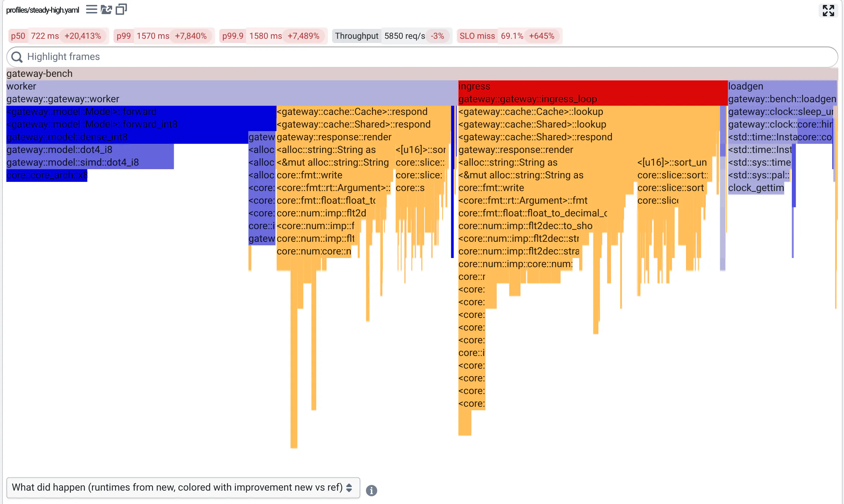Click the profiles/steady-high.yaml title
The width and height of the screenshot is (844, 504).
[x=43, y=10]
